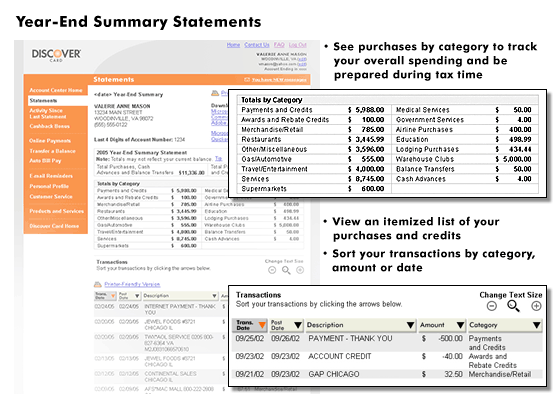Click Education row in enlarged Totals panel

pos(464,139)
